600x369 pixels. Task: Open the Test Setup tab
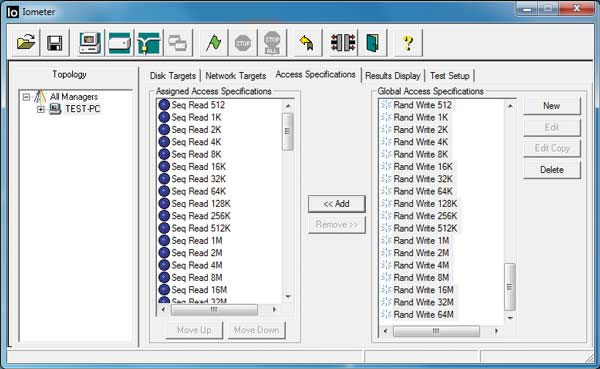450,76
